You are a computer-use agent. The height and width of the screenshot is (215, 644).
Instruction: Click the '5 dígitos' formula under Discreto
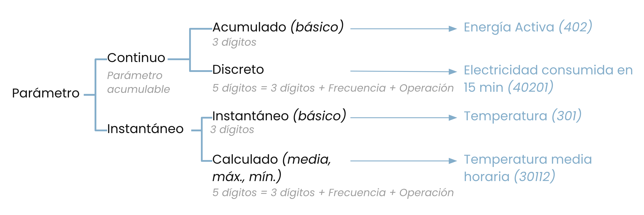tap(333, 88)
